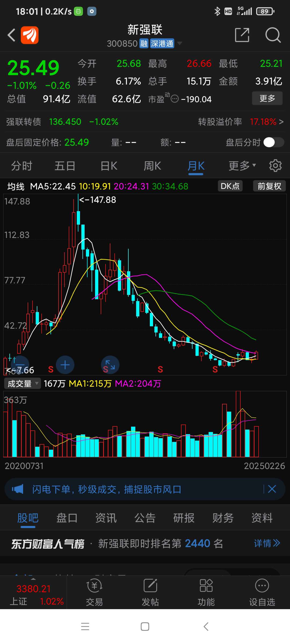Open the 盘口 tab
The height and width of the screenshot is (644, 290).
point(67,518)
